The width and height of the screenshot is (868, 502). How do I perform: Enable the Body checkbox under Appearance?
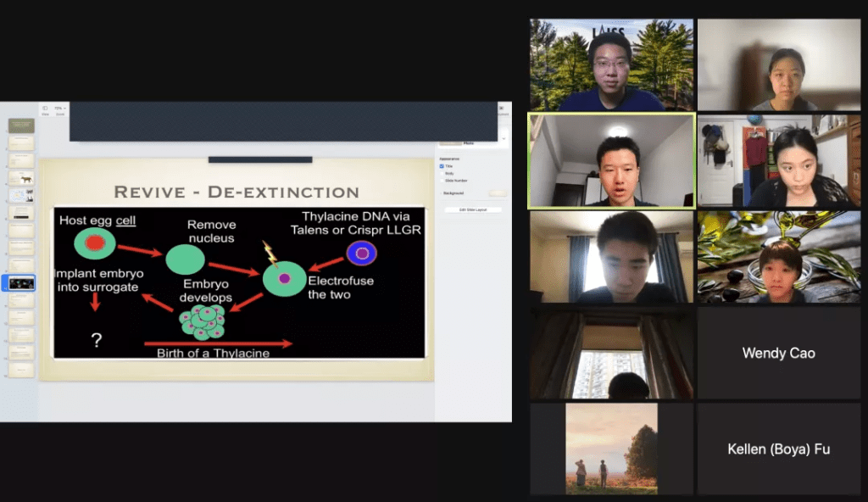click(x=442, y=173)
